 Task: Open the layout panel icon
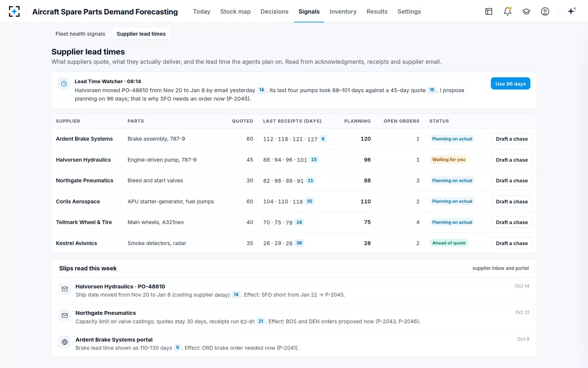point(489,11)
